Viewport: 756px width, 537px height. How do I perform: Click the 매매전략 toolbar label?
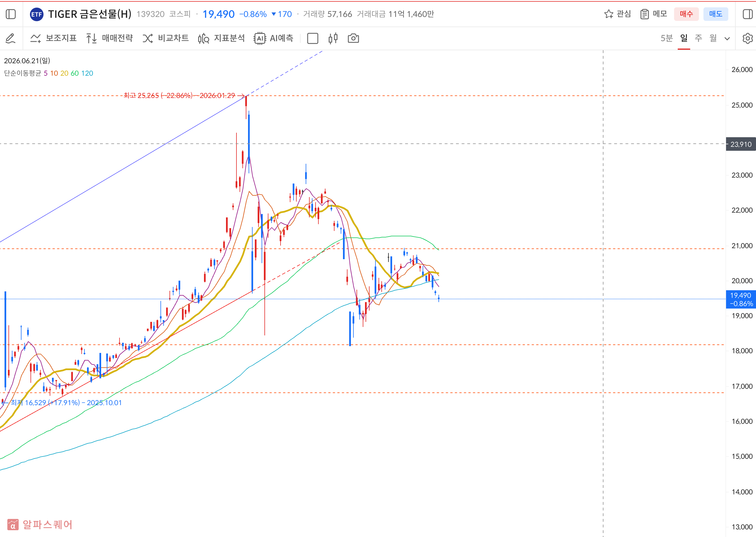[118, 38]
